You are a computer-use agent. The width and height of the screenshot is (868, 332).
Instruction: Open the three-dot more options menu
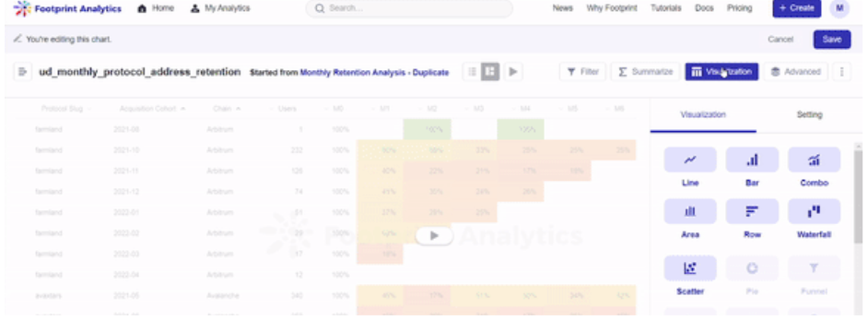coord(841,72)
